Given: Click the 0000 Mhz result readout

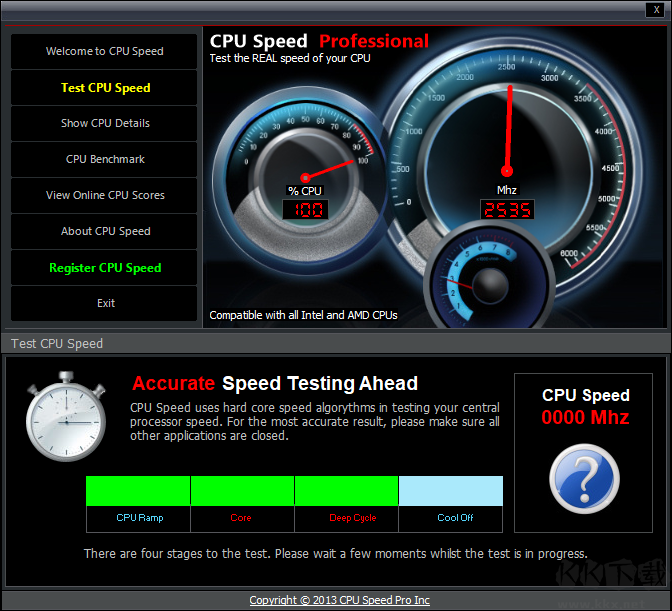Looking at the screenshot, I should point(585,417).
